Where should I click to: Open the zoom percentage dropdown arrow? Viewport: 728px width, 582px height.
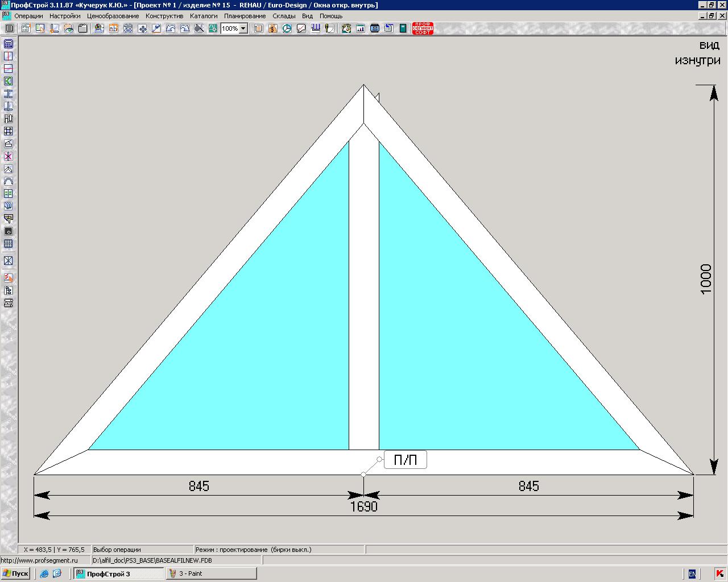pos(243,28)
